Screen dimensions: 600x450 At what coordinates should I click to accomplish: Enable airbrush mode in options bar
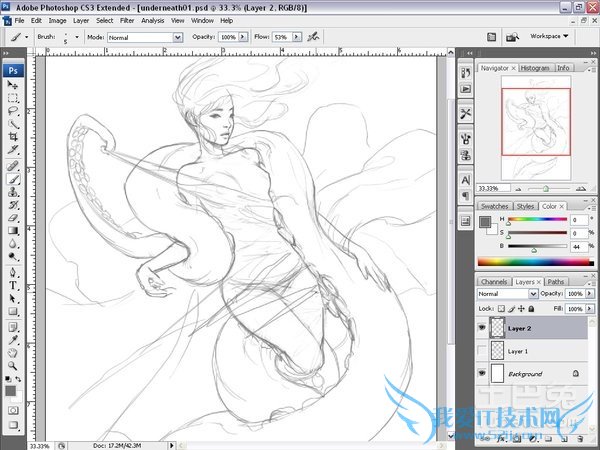(x=313, y=37)
